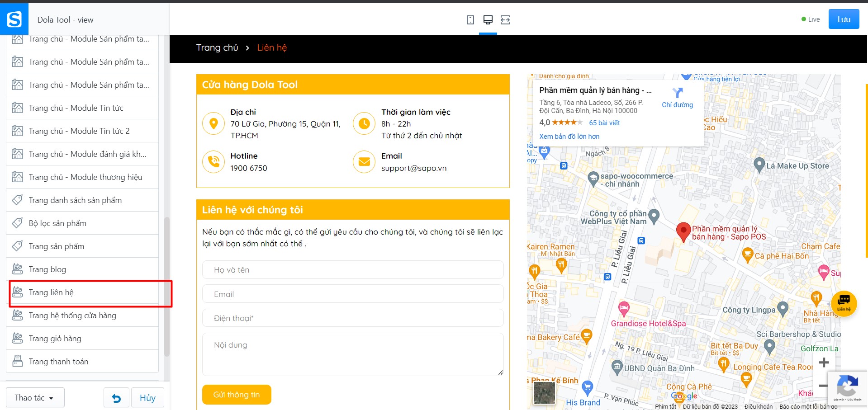This screenshot has width=868, height=410.
Task: Select Trang sản phẩm in sidebar
Action: [x=82, y=246]
